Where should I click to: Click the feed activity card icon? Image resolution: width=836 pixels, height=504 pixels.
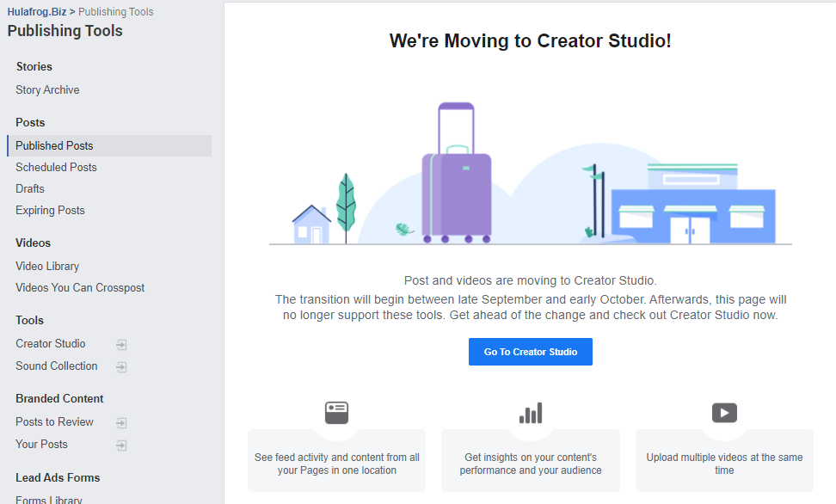point(336,413)
